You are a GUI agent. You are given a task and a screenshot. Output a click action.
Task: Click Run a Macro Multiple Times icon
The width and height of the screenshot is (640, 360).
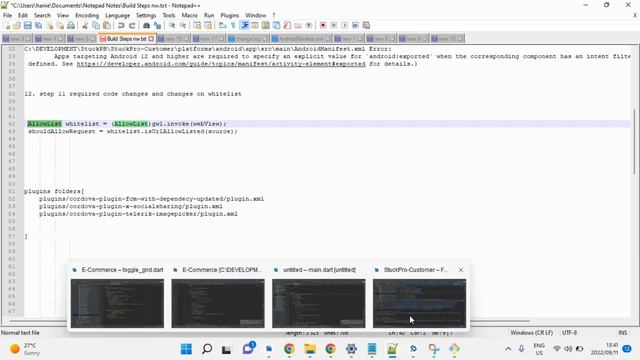click(356, 25)
